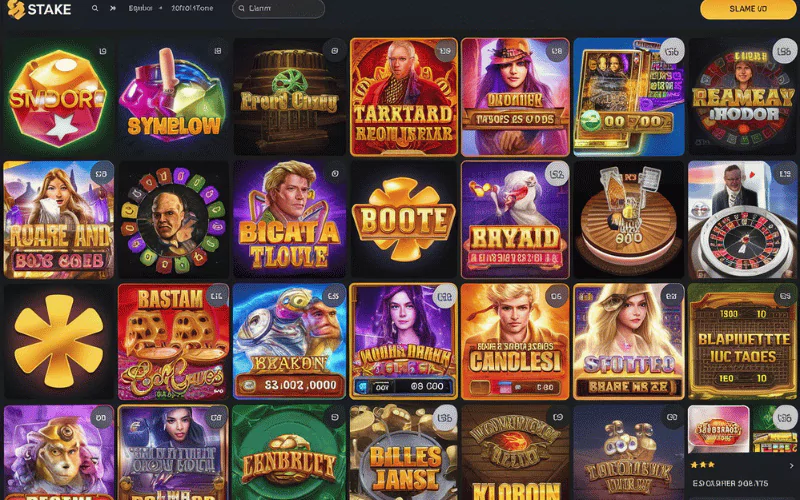Open the live roulette wheel dealer thumbnail

pos(742,219)
